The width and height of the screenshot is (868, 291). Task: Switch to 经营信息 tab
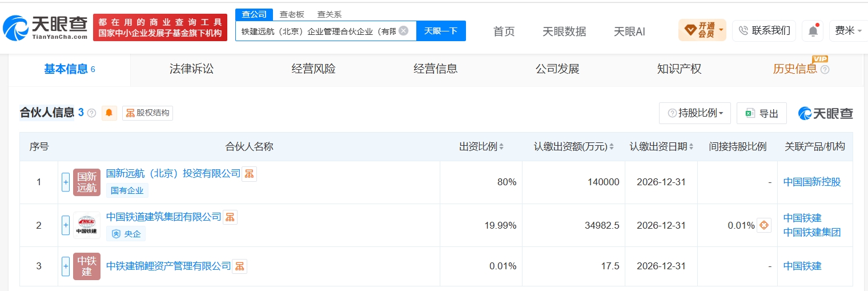[x=435, y=69]
